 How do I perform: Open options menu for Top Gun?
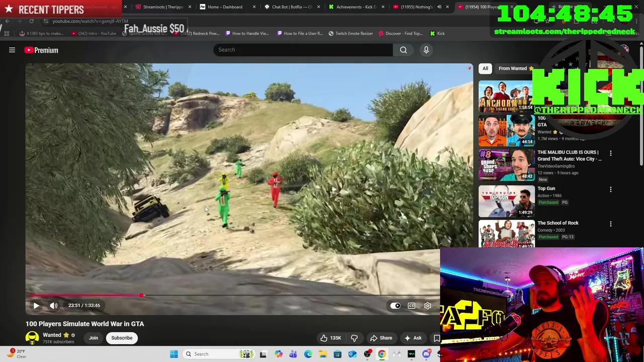(x=611, y=190)
